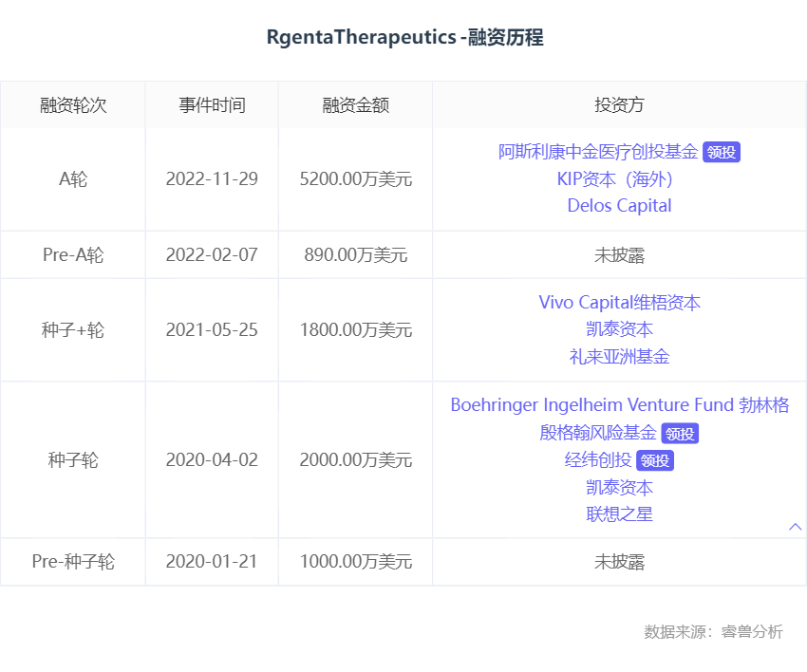Image resolution: width=807 pixels, height=672 pixels.
Task: Select the amount 5200.00万美元
Action: tap(356, 179)
